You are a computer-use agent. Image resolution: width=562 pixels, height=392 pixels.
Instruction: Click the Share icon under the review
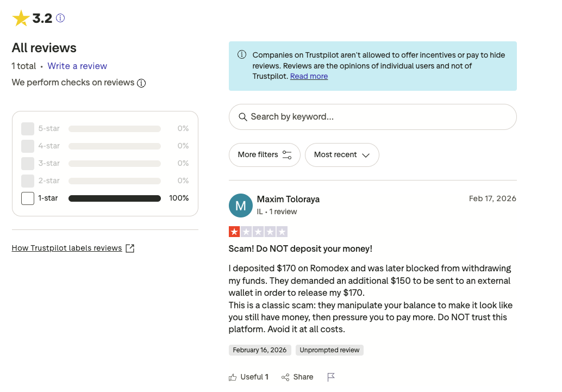point(285,377)
